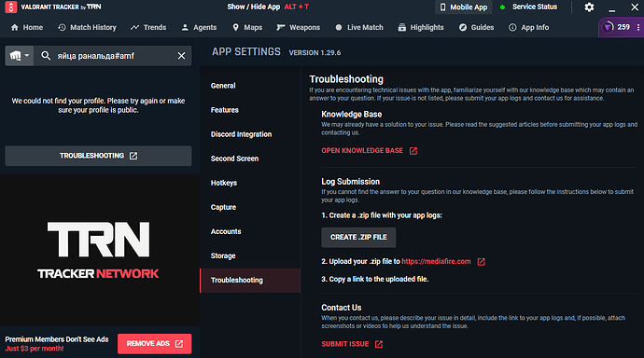The height and width of the screenshot is (358, 644).
Task: Select Features settings section
Action: point(250,110)
